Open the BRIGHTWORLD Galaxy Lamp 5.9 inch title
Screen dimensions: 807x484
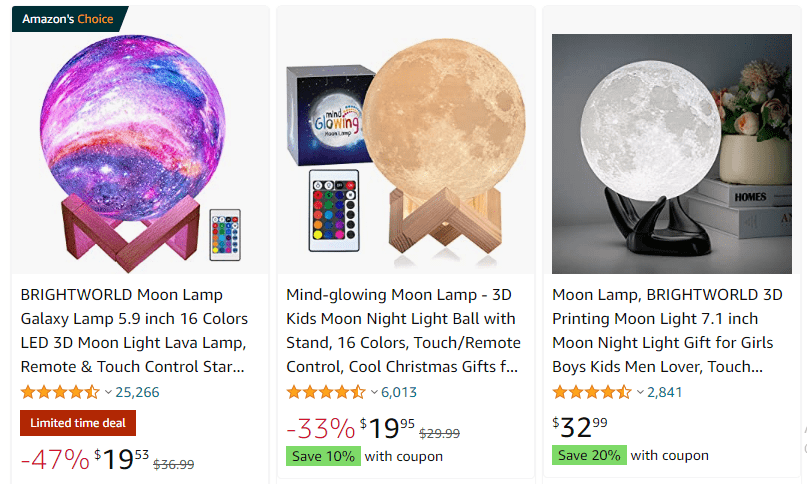(134, 331)
